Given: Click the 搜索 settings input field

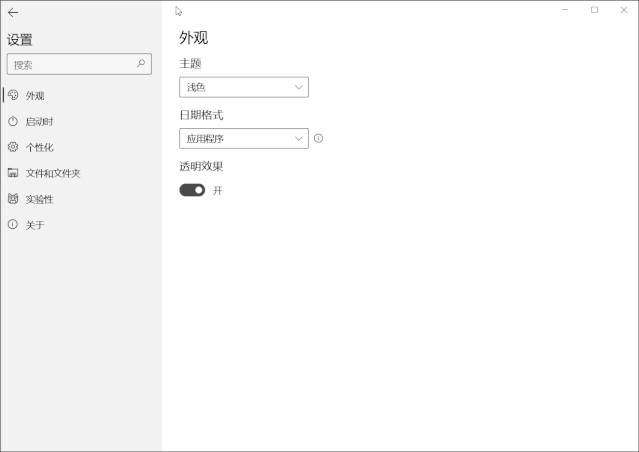Looking at the screenshot, I should [x=79, y=64].
